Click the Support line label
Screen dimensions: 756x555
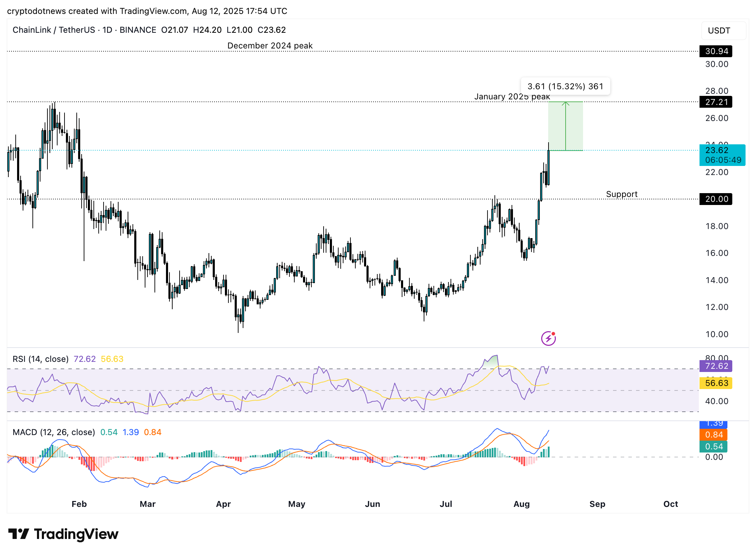[621, 194]
